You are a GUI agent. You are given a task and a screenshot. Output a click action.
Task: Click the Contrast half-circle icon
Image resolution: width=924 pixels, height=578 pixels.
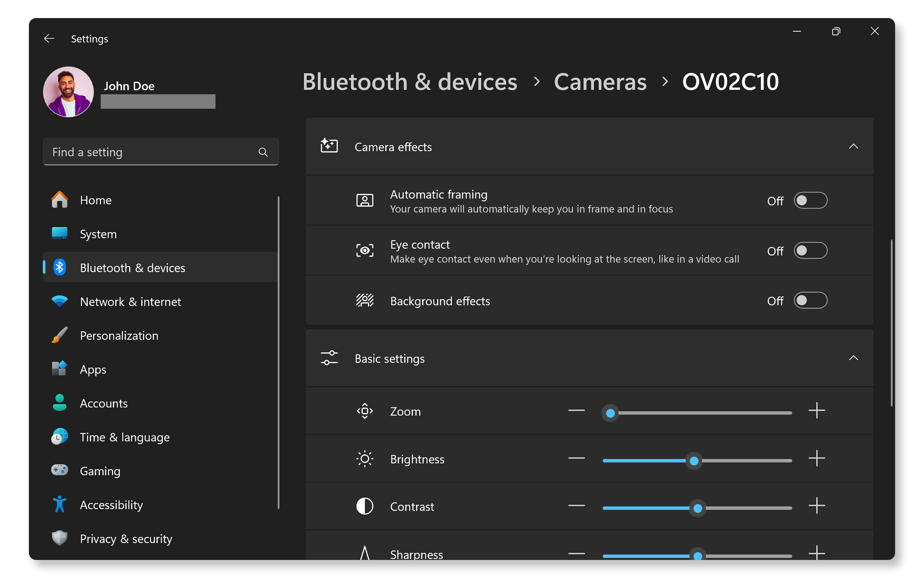click(365, 506)
